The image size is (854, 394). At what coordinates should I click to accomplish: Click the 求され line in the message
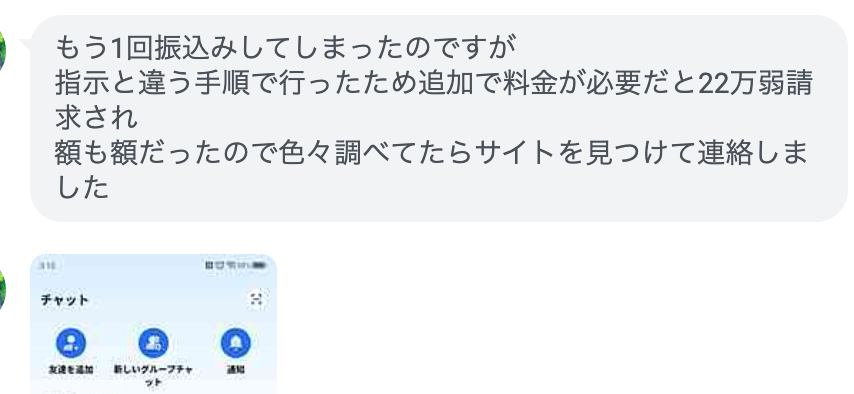96,119
